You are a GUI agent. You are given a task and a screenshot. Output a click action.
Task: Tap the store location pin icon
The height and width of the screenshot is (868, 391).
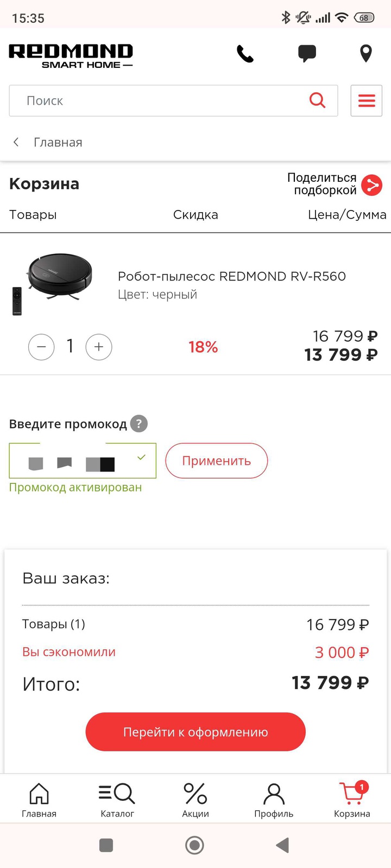click(366, 54)
